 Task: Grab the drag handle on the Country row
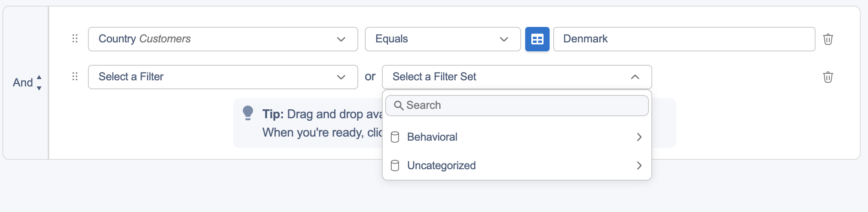click(75, 39)
